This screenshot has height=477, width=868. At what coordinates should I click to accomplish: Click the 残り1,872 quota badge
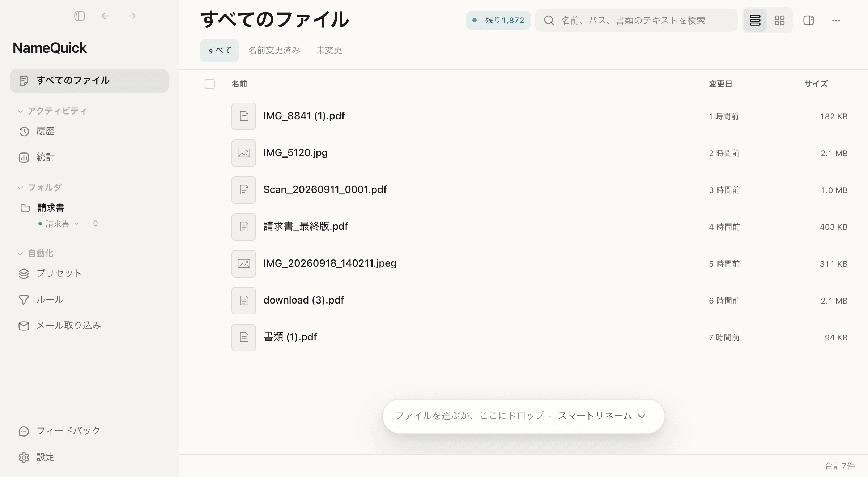tap(498, 20)
